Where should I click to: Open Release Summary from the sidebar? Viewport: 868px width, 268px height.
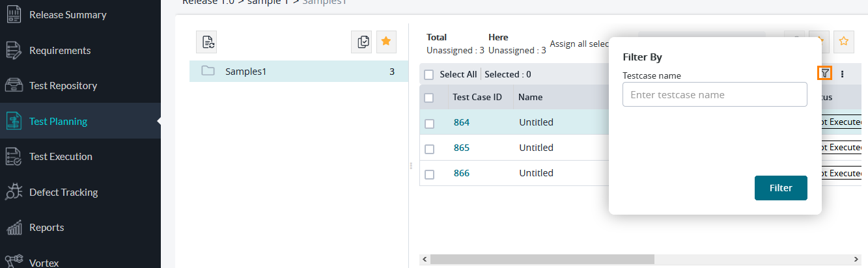click(67, 15)
